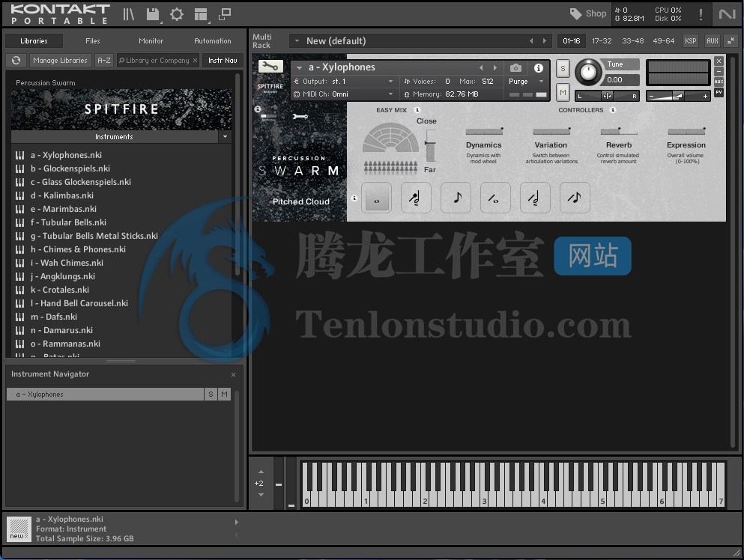Image resolution: width=744 pixels, height=560 pixels.
Task: Solo the Xylophones instrument in rack
Action: [563, 68]
